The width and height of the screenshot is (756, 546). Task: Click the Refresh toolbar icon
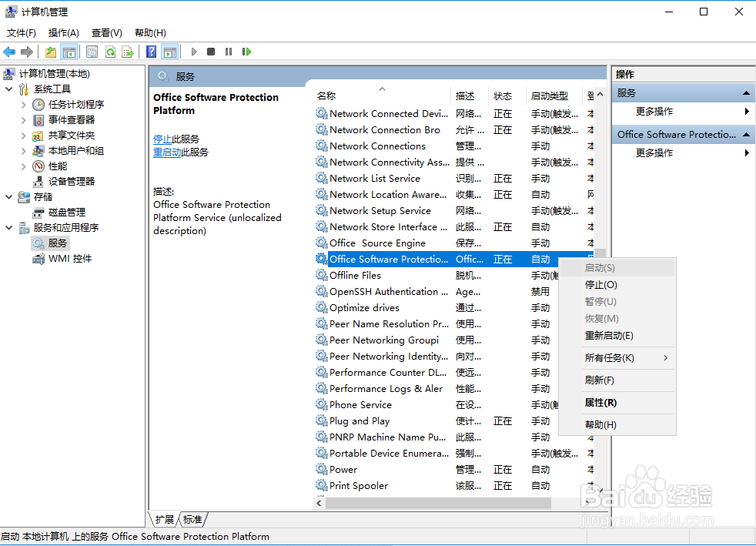tap(110, 52)
